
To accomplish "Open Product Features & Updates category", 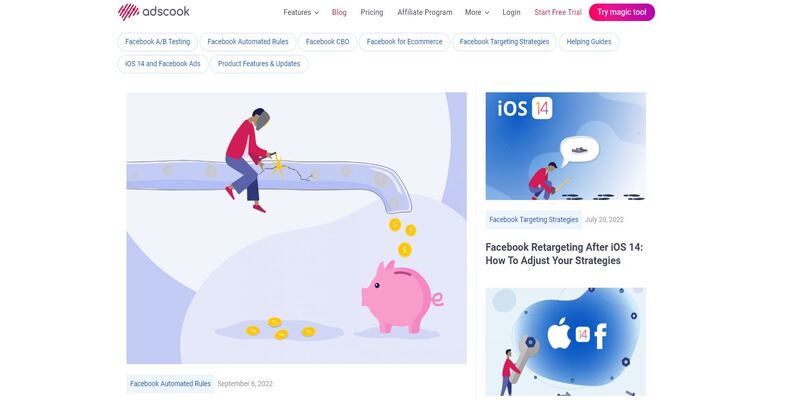I will click(x=259, y=64).
